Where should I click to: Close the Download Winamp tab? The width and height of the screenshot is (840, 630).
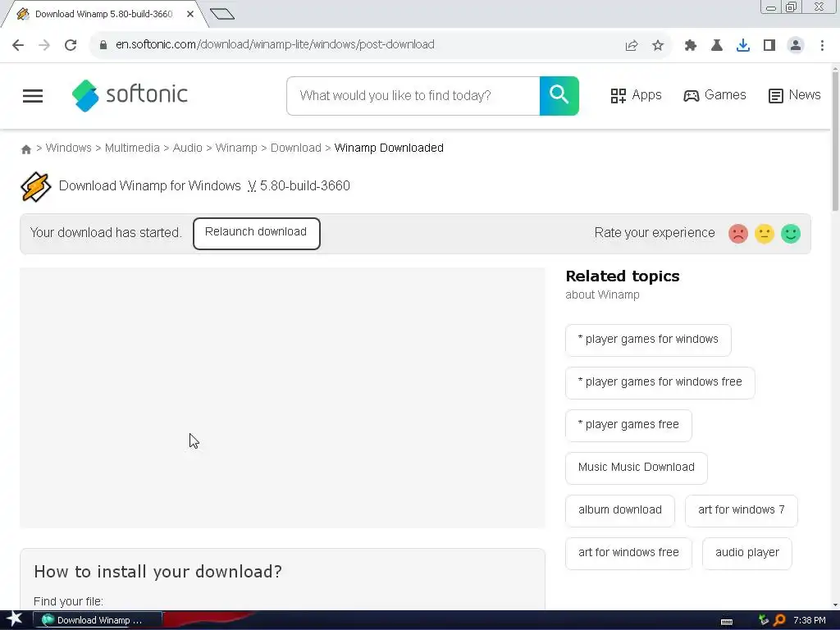190,14
